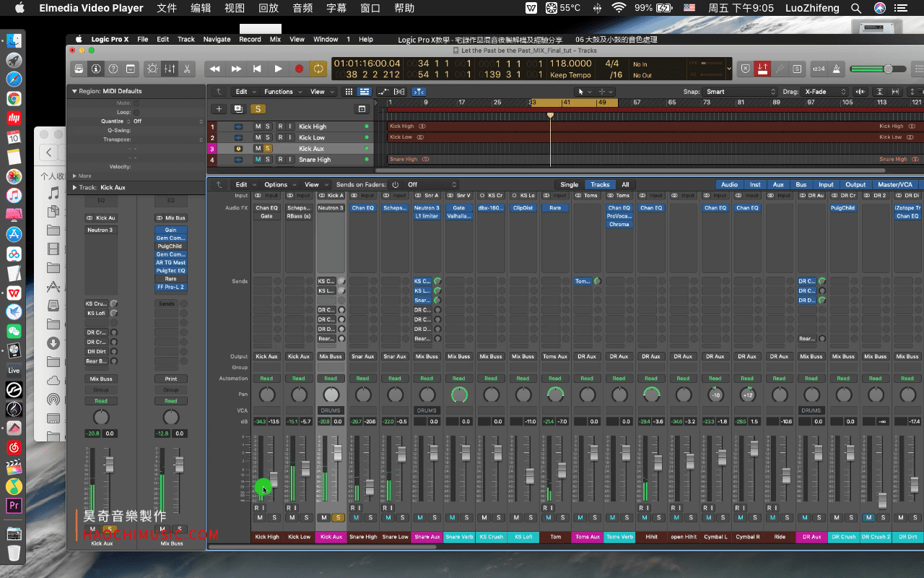The image size is (924, 578).
Task: Toggle Mute on Kick High track header
Action: 258,126
